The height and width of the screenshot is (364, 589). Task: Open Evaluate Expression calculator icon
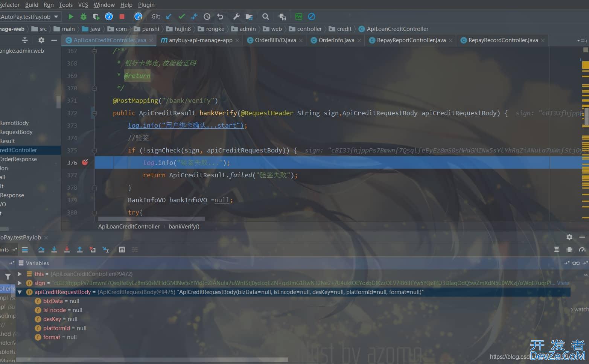122,250
